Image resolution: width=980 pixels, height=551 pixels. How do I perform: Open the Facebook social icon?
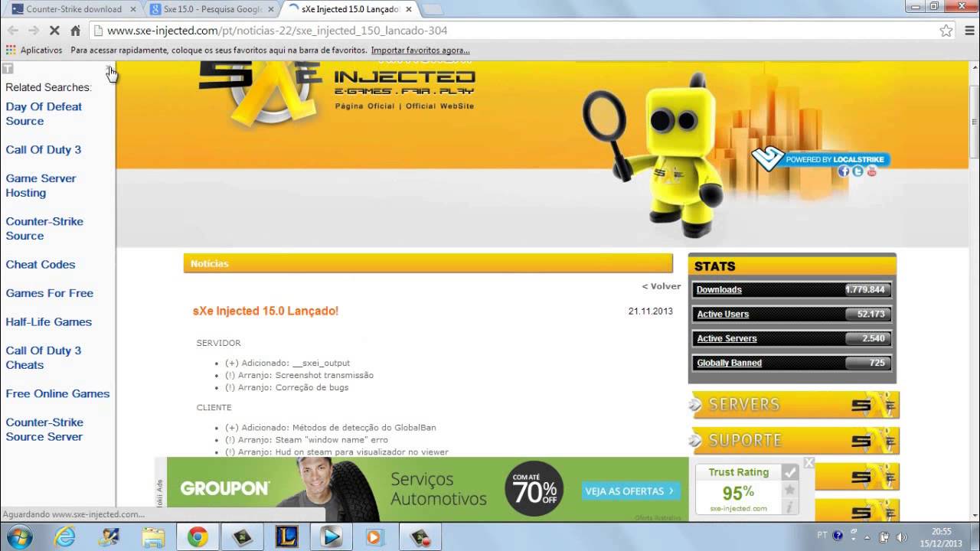click(x=844, y=171)
